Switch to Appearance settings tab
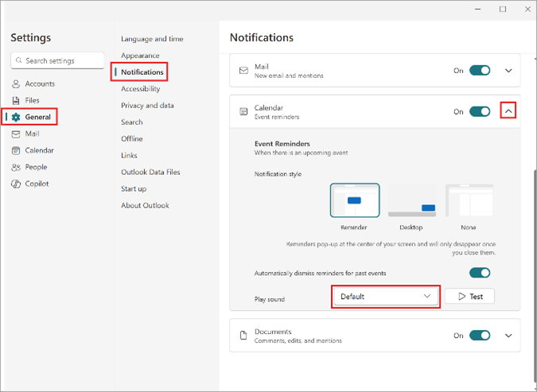Viewport: 537px width, 392px height. pos(140,56)
